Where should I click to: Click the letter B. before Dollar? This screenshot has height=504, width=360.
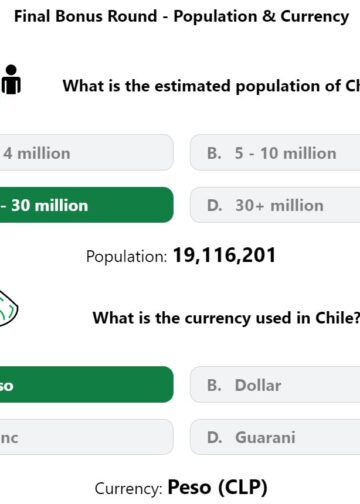pos(214,385)
